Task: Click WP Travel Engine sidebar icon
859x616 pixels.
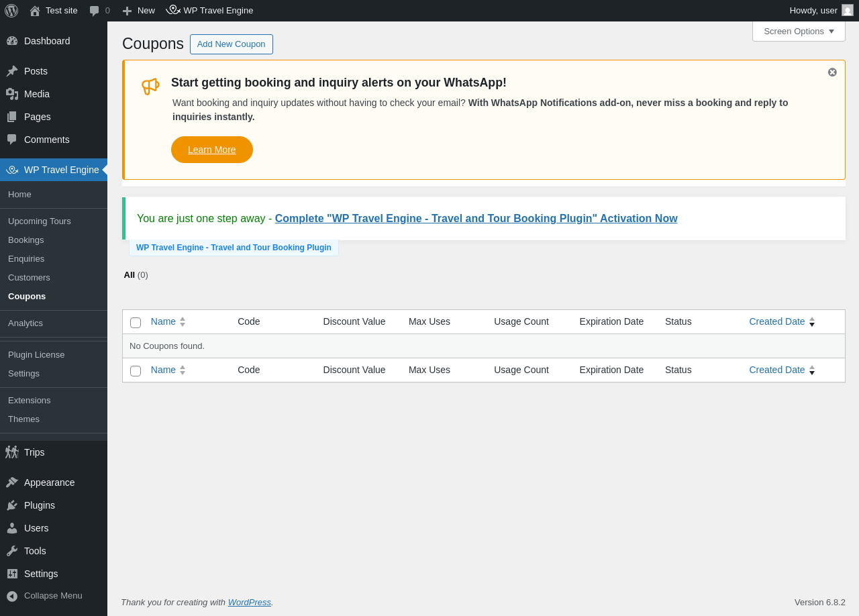Action: click(x=12, y=170)
